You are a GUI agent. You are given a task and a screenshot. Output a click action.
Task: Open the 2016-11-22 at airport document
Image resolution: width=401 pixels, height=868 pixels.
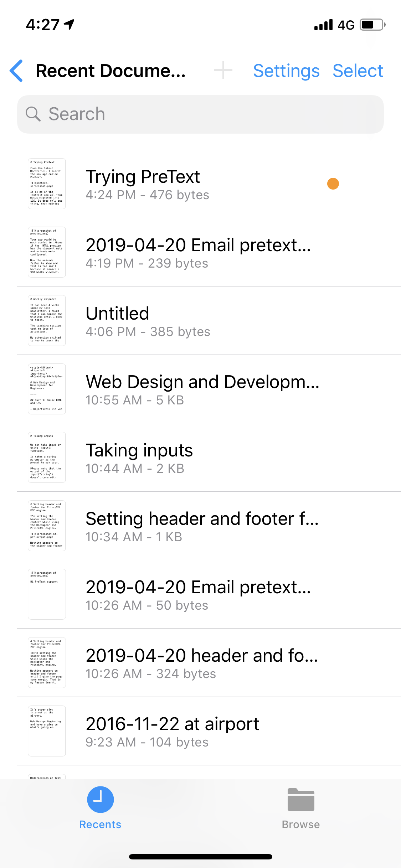pos(209,731)
